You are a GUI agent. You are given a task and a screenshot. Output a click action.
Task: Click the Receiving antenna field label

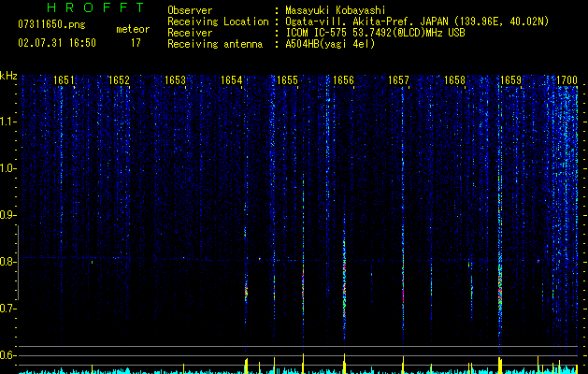[x=215, y=44]
